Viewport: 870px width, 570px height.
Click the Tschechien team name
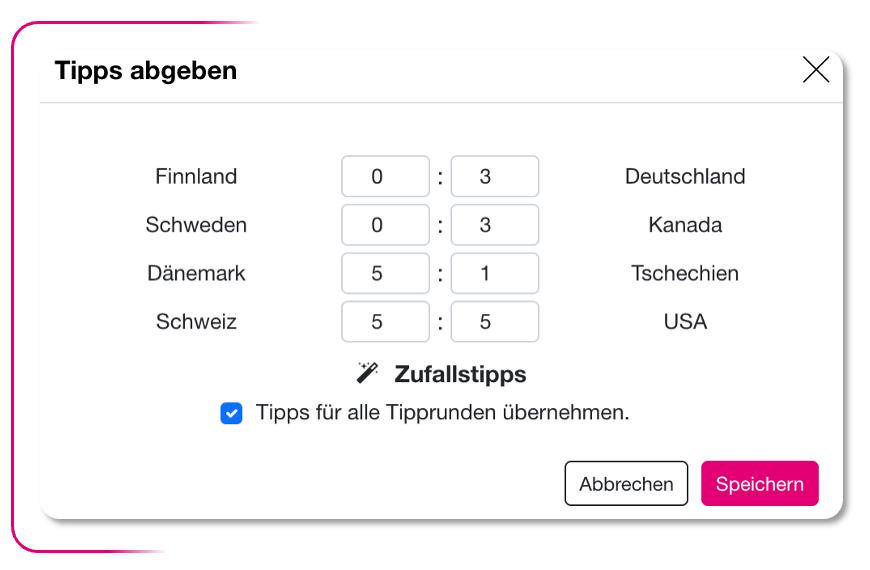[x=685, y=273]
